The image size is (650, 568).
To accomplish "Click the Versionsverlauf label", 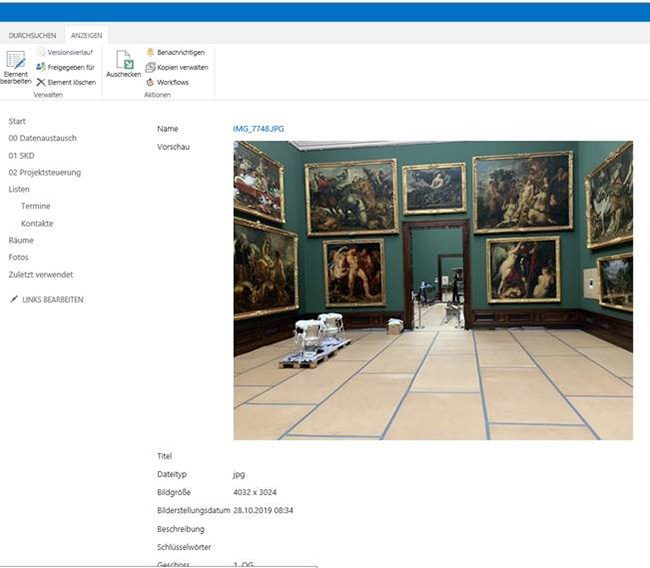I will [70, 53].
